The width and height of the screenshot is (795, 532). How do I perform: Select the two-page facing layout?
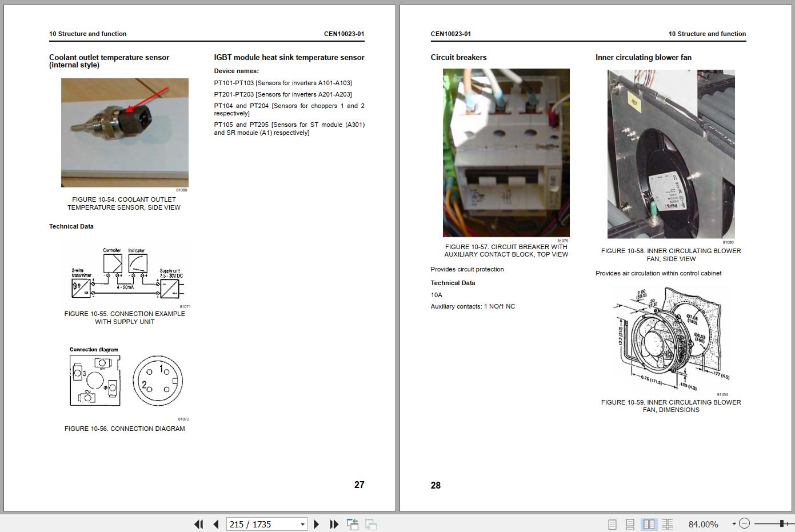(649, 524)
